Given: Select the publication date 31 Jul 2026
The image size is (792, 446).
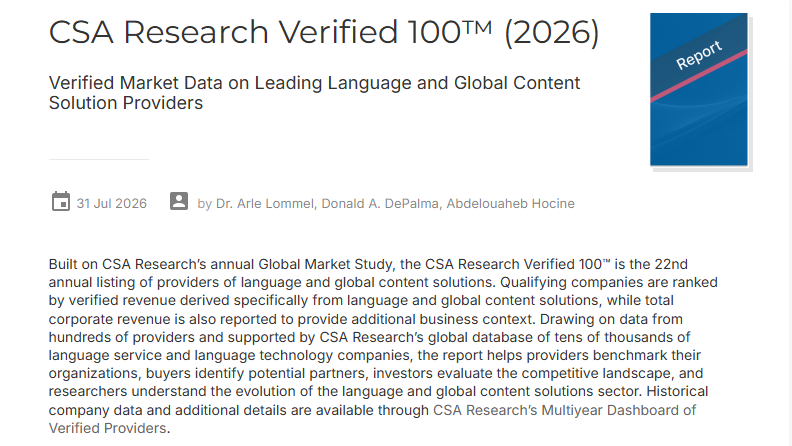Looking at the screenshot, I should 112,204.
